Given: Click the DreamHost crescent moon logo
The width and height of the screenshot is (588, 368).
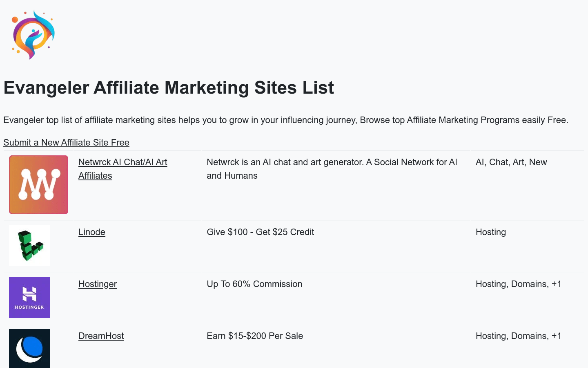Looking at the screenshot, I should (29, 348).
